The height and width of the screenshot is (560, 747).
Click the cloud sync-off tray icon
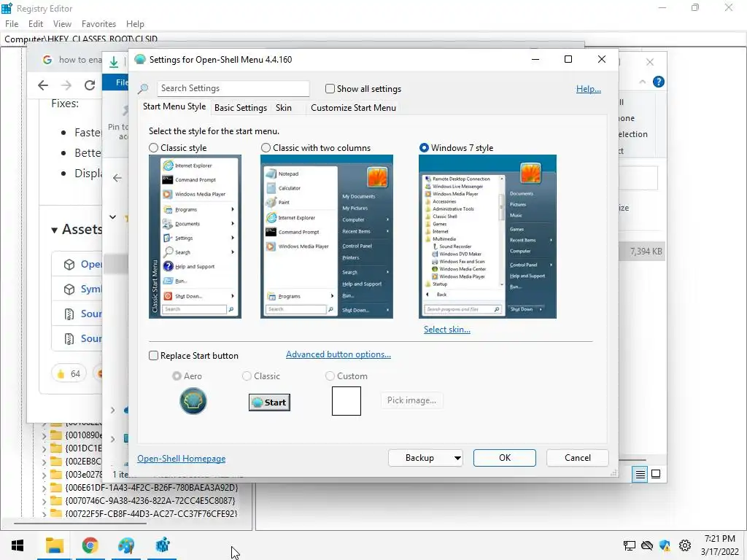pos(646,545)
